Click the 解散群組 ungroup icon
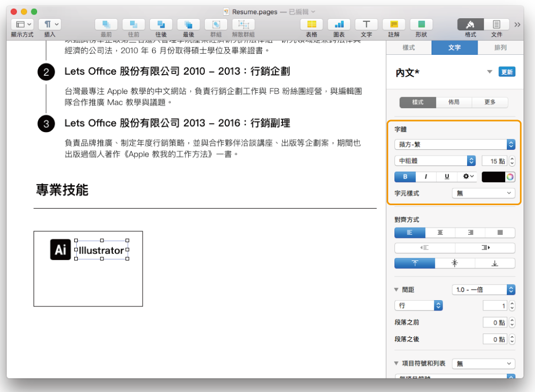Viewport: 535px width, 392px height. click(243, 25)
